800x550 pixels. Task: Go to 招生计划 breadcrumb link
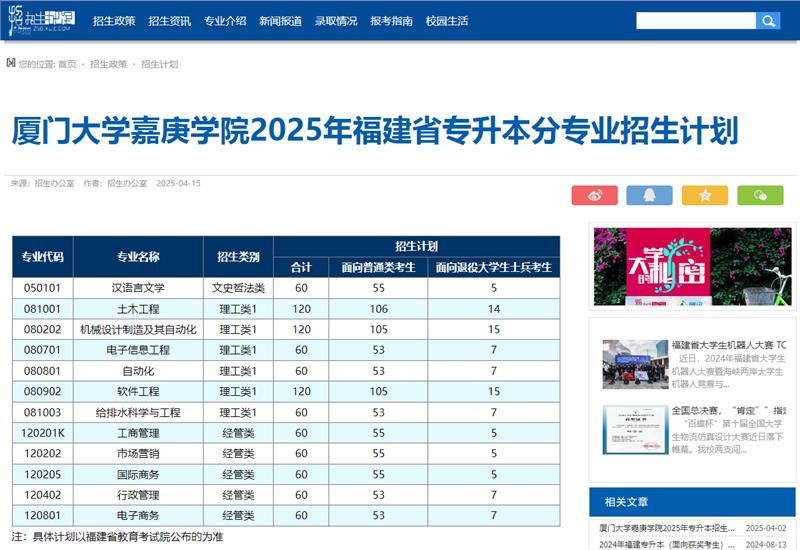[x=159, y=64]
